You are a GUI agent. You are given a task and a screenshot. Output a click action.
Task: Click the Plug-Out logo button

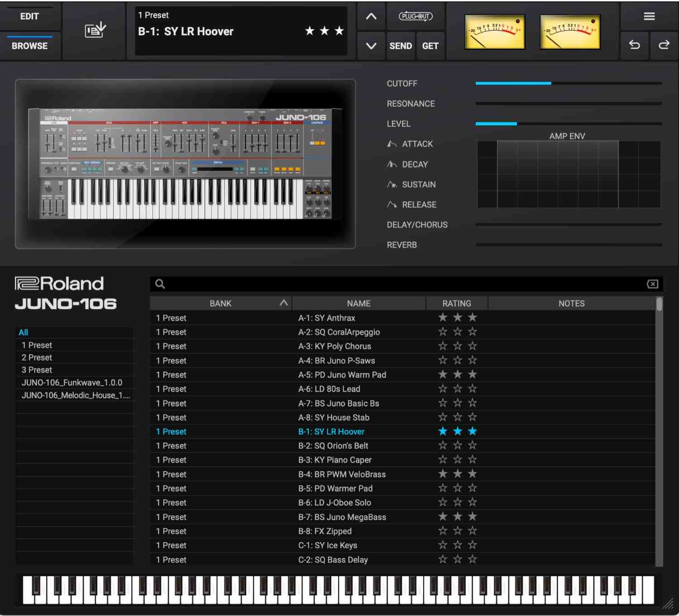415,16
